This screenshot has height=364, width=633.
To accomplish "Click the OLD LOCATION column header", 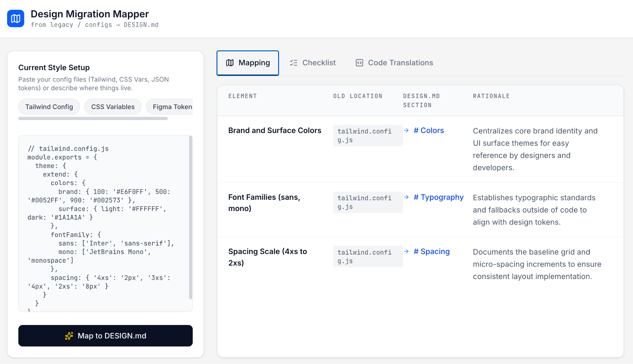I will click(x=358, y=96).
